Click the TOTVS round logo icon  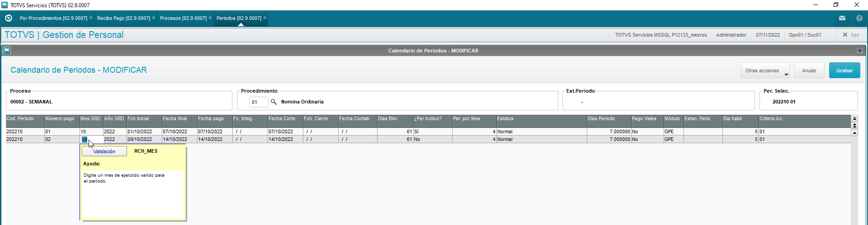point(8,18)
